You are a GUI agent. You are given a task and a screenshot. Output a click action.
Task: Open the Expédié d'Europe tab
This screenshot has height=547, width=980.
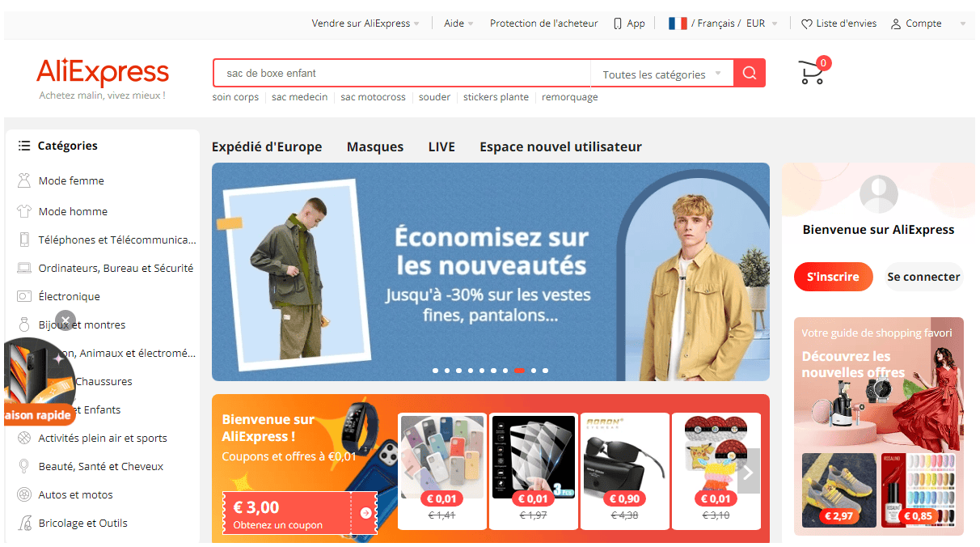point(267,146)
